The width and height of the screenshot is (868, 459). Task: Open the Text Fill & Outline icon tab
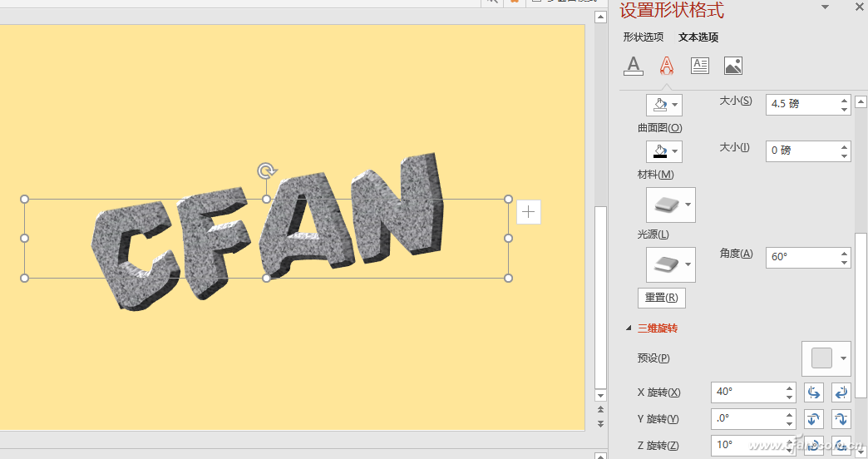[x=634, y=66]
